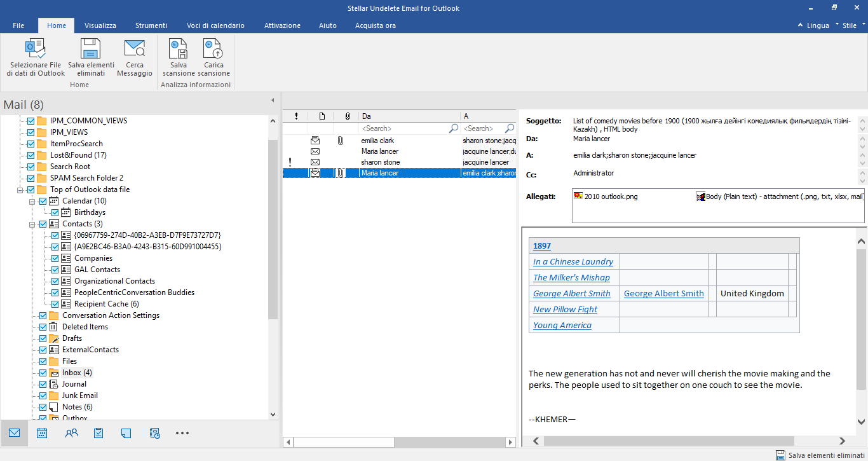Uncheck Junk Email checkbox
868x461 pixels.
43,396
